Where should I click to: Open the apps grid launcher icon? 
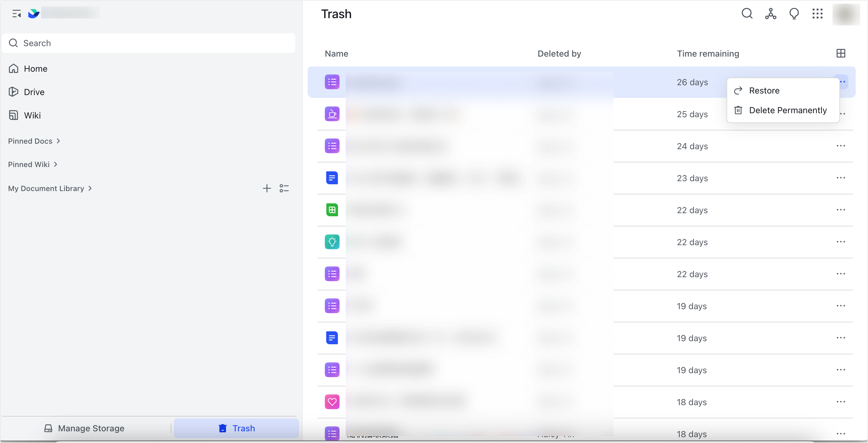817,14
